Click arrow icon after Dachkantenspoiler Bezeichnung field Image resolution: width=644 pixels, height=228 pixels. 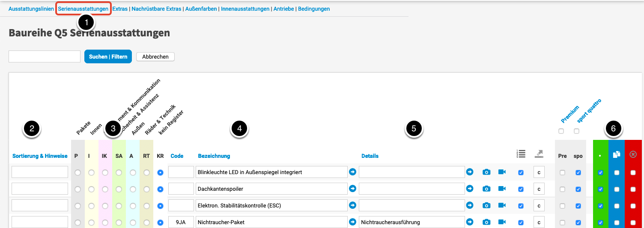pos(352,189)
